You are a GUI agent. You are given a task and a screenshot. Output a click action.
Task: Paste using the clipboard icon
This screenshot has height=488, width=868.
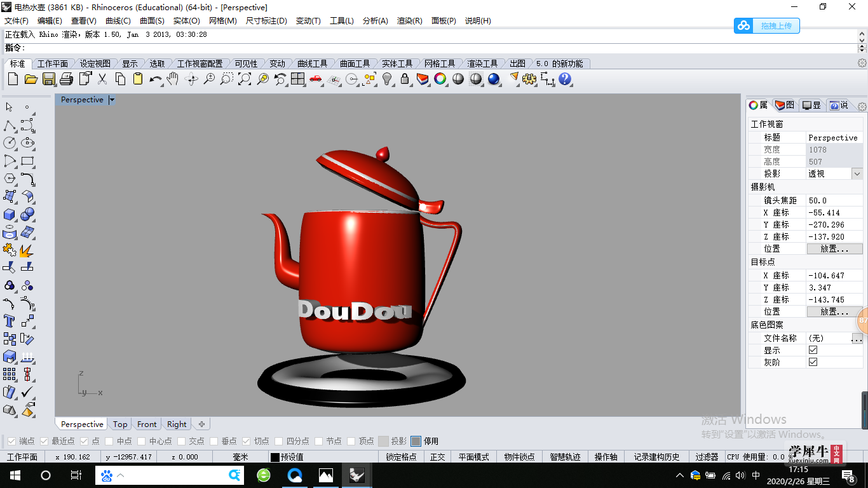[x=137, y=79]
